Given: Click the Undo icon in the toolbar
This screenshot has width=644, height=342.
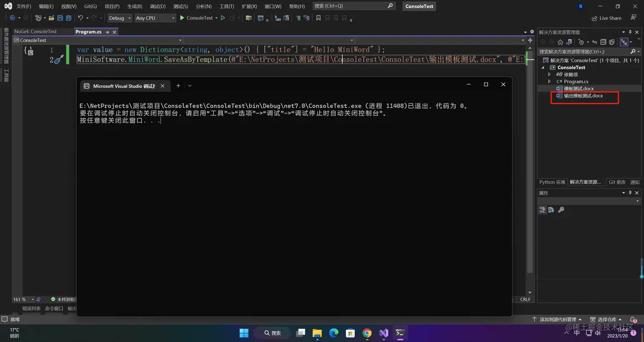Looking at the screenshot, I should [x=80, y=17].
